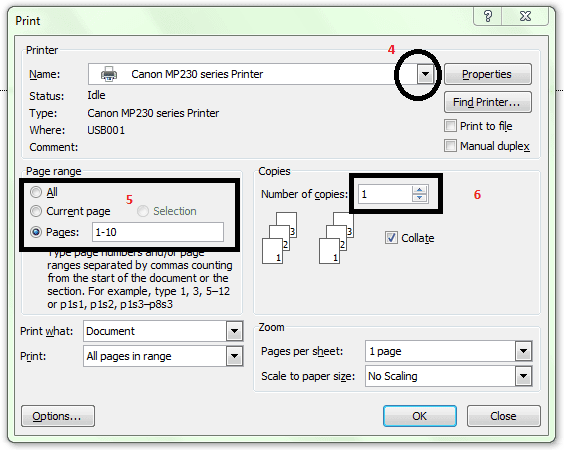Image resolution: width=564 pixels, height=450 pixels.
Task: Click the printer icon in Name field
Action: [x=109, y=74]
